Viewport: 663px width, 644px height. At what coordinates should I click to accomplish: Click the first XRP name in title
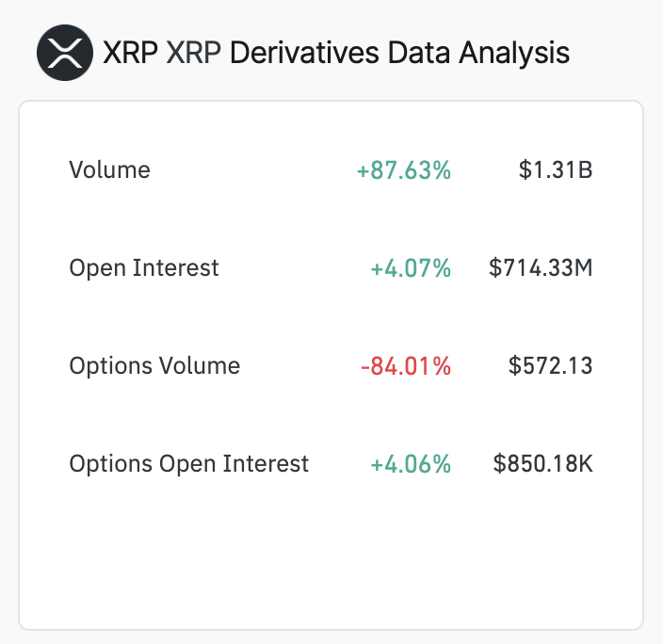tap(130, 52)
